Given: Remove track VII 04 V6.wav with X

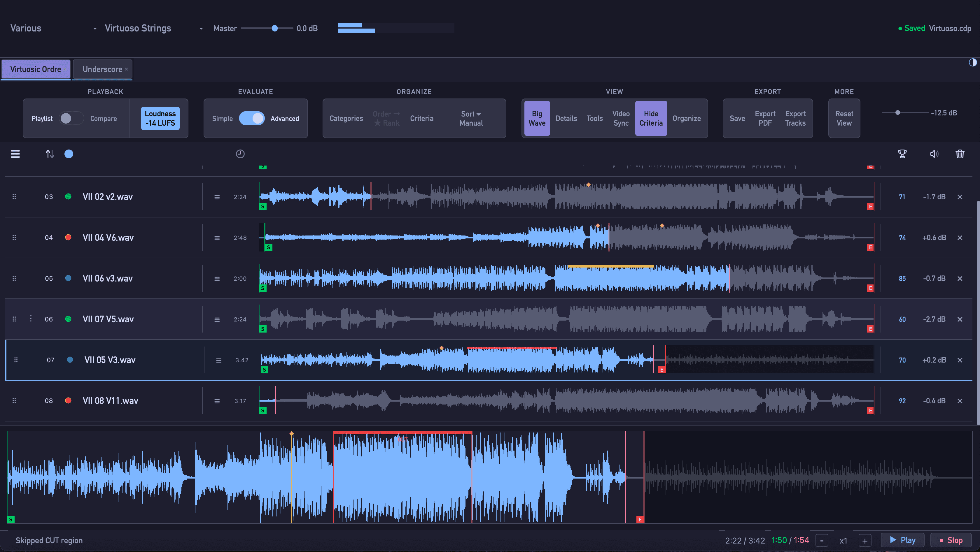Looking at the screenshot, I should pyautogui.click(x=960, y=238).
